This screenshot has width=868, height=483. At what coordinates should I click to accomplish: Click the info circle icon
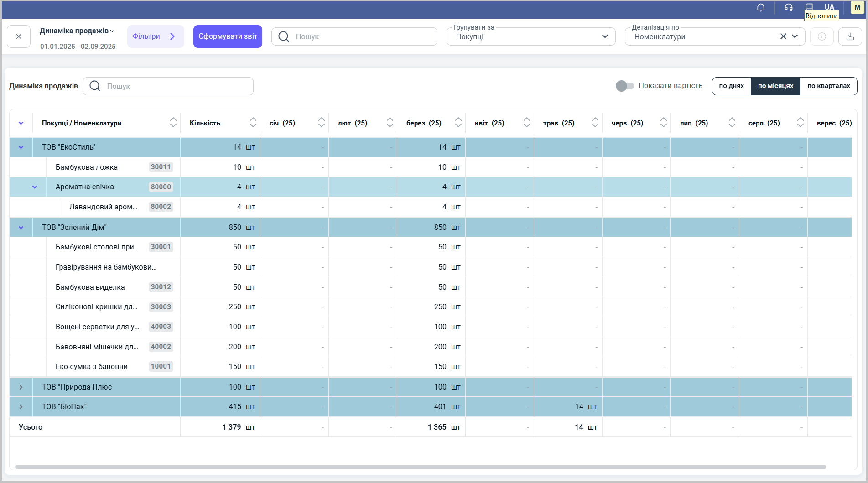pyautogui.click(x=821, y=36)
